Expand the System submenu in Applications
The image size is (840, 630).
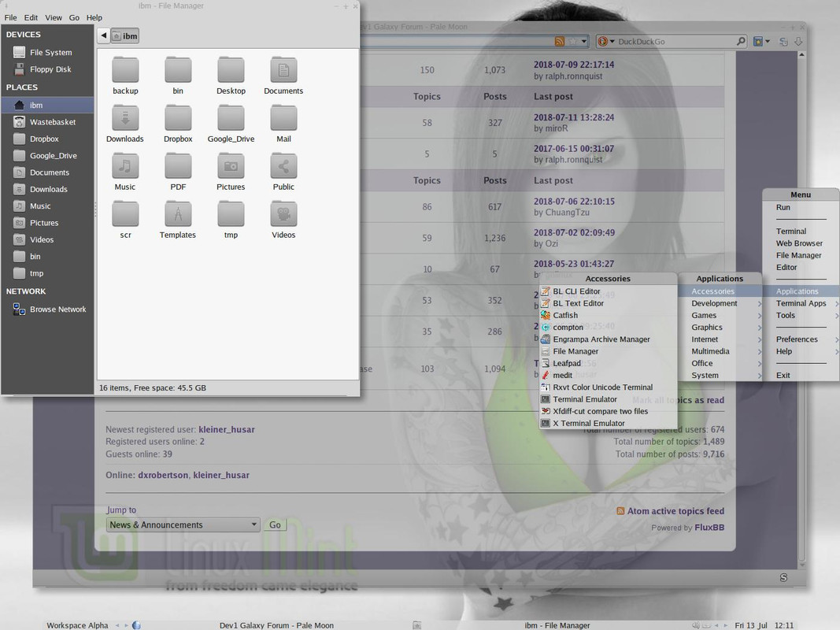coord(720,376)
